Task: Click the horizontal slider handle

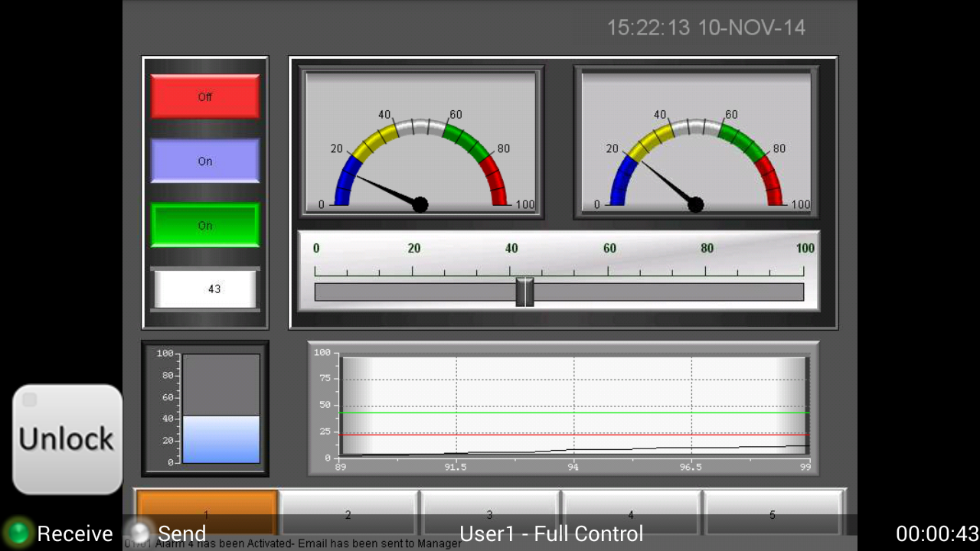Action: click(x=524, y=292)
